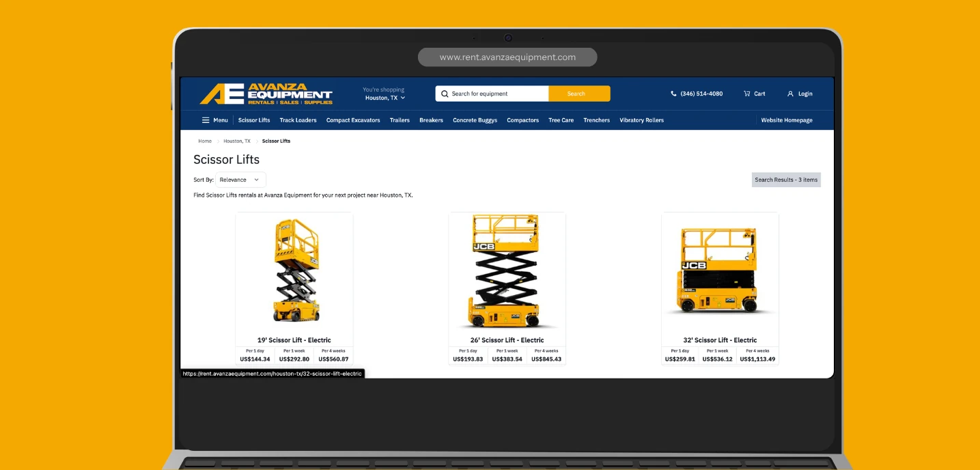This screenshot has height=470, width=980.
Task: Open the Concrete Buggys nav item
Action: 475,120
